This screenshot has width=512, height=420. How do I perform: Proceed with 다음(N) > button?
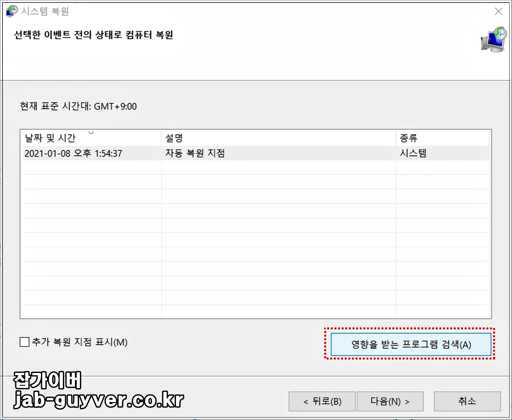pos(390,402)
